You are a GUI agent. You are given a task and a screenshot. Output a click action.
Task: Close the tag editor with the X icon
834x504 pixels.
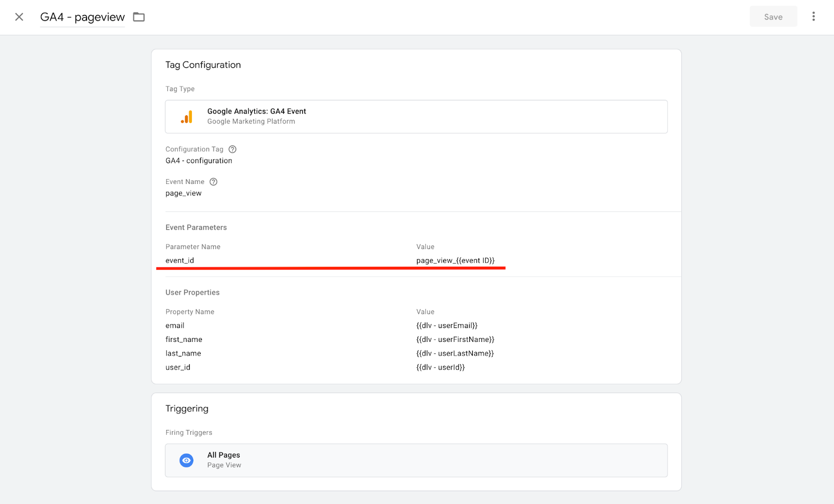tap(19, 17)
